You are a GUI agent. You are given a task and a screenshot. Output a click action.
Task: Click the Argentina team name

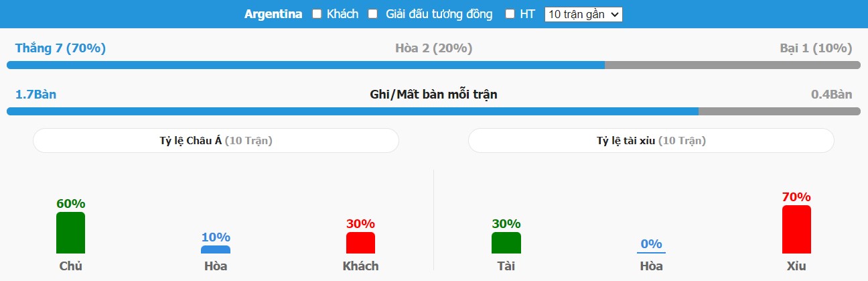[x=273, y=14]
